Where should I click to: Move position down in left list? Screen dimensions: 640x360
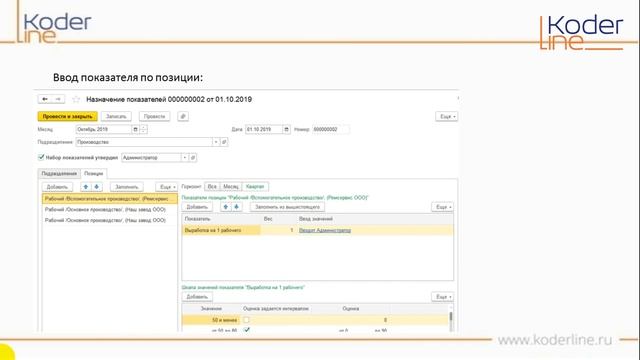[97, 187]
